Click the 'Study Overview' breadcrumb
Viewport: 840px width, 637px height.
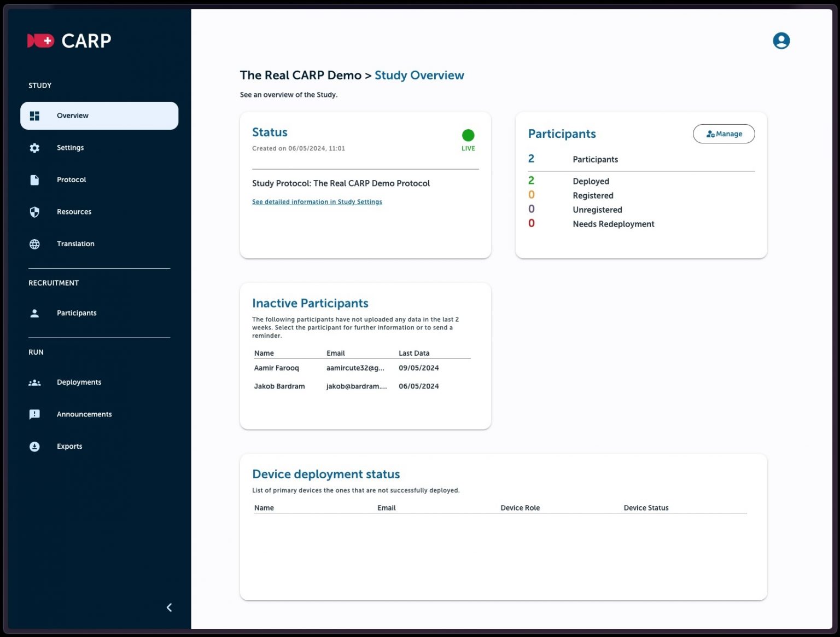[419, 76]
